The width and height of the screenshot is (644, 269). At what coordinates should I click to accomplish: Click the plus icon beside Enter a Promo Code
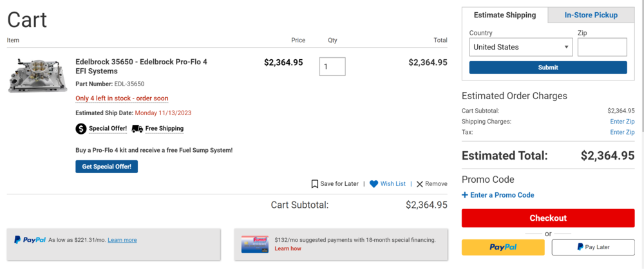click(465, 194)
